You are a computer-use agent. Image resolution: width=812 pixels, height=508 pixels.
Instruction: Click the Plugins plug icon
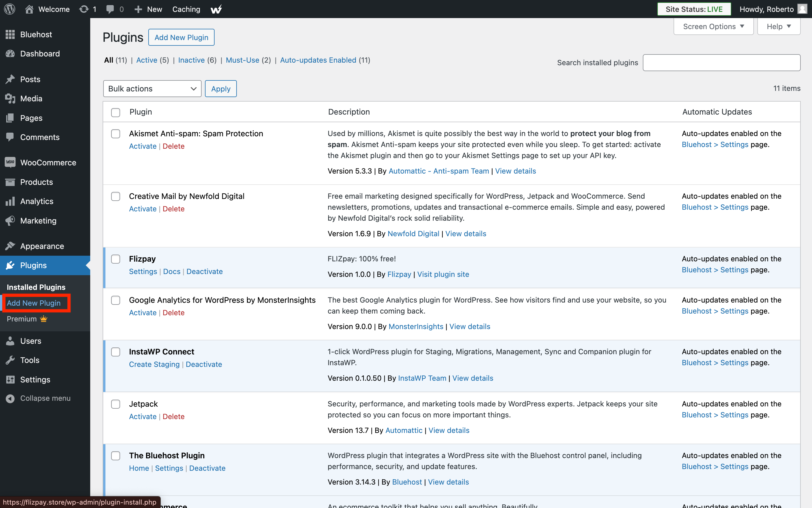point(10,265)
